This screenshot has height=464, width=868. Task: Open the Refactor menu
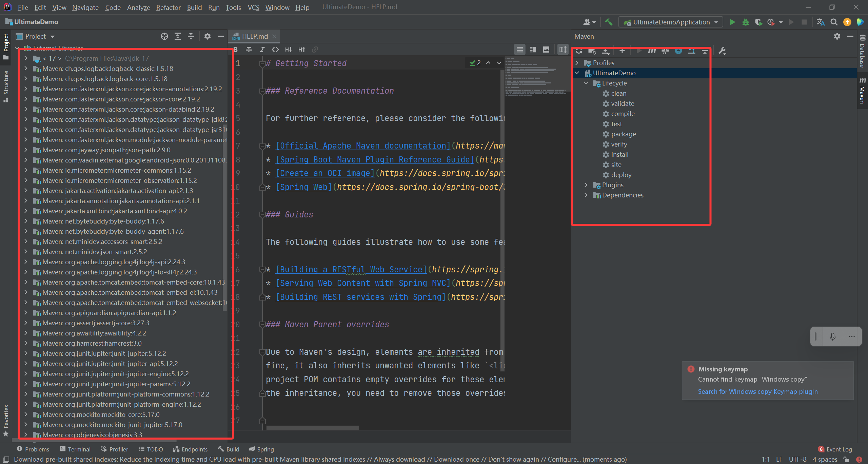(x=168, y=7)
